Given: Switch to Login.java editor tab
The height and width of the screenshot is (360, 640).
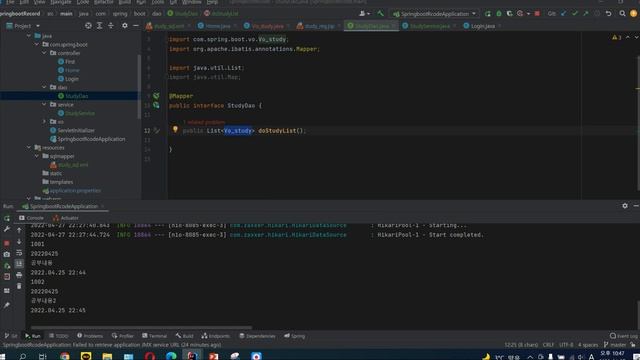Looking at the screenshot, I should (x=482, y=26).
